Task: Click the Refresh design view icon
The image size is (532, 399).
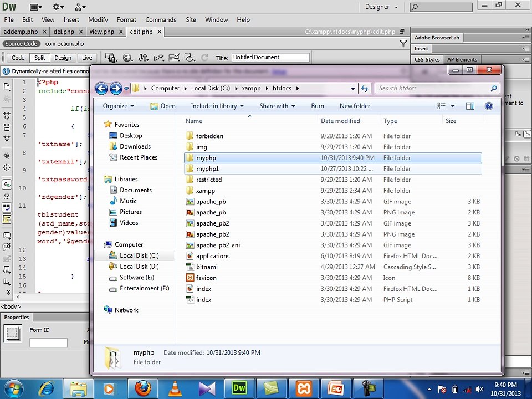Action: coord(204,58)
